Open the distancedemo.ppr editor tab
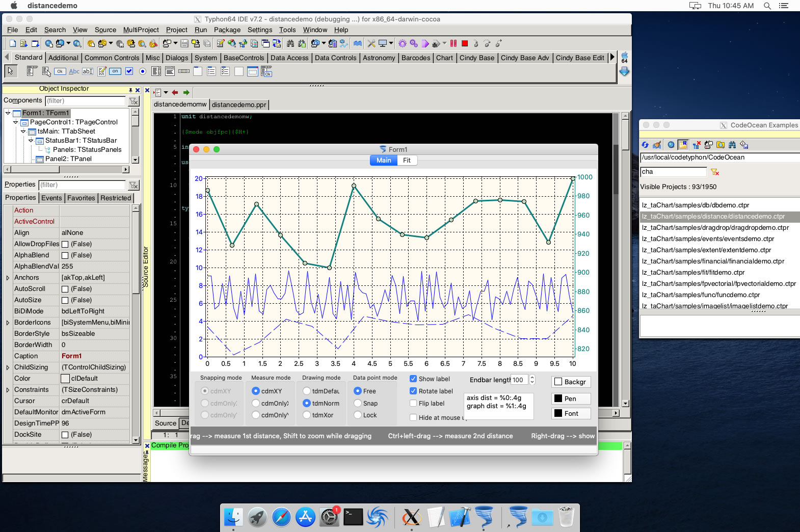Viewport: 800px width, 532px height. pyautogui.click(x=239, y=104)
